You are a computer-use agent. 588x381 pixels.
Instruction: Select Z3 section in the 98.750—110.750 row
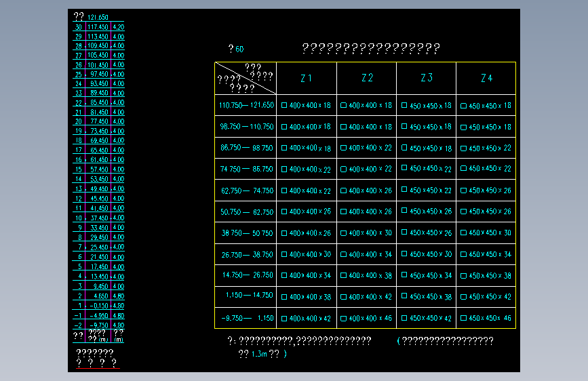click(427, 127)
